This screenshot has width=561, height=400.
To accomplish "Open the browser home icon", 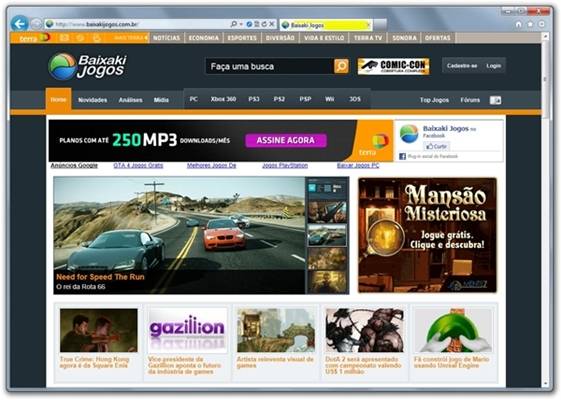I will 518,24.
